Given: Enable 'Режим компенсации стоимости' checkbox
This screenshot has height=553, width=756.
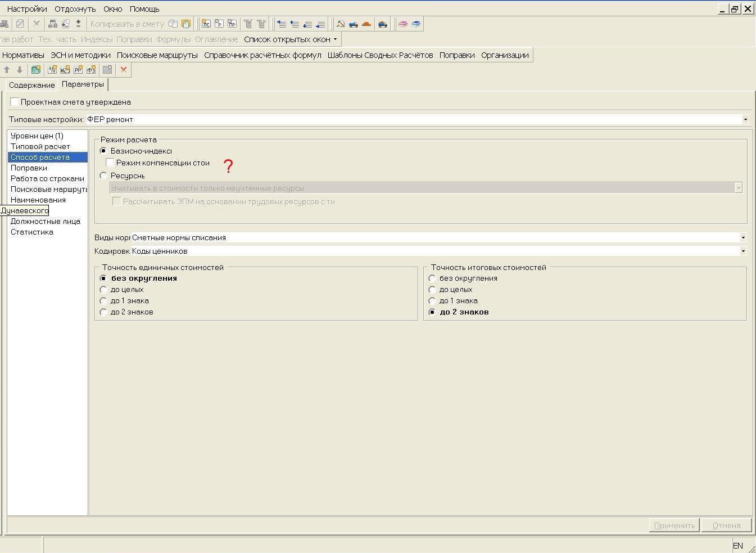Looking at the screenshot, I should click(x=110, y=163).
